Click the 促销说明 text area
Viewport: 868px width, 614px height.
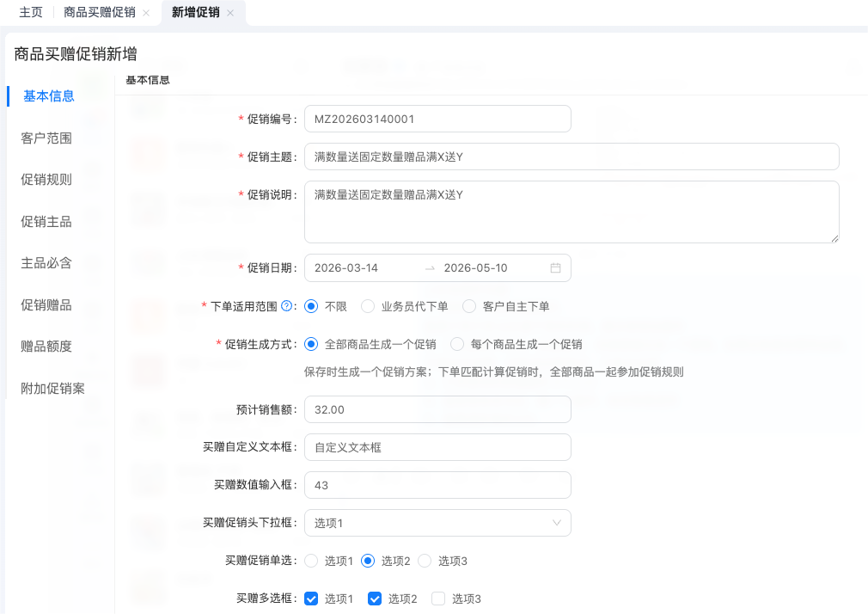click(x=572, y=212)
